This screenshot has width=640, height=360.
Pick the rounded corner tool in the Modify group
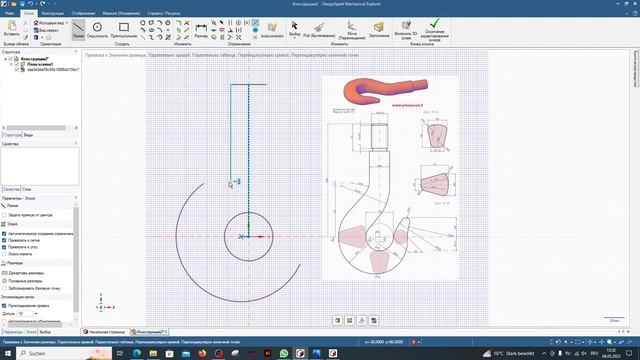click(178, 23)
